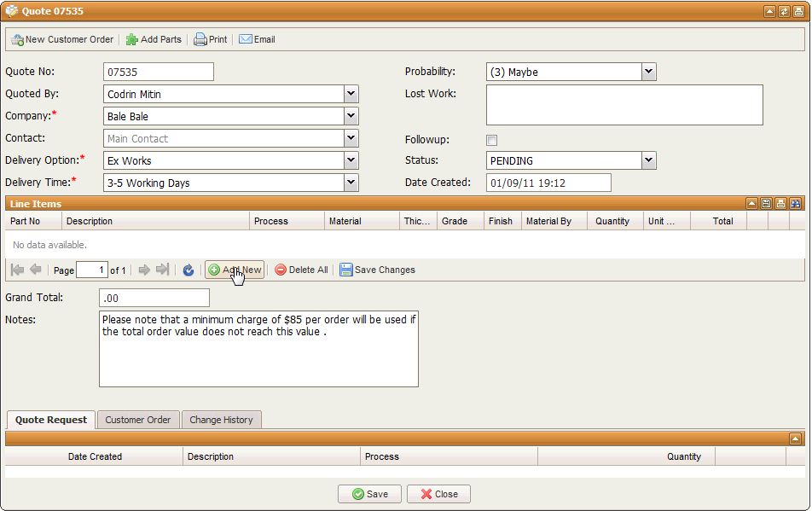The width and height of the screenshot is (812, 511).
Task: Print the quote using the printer icon
Action: pyautogui.click(x=200, y=39)
